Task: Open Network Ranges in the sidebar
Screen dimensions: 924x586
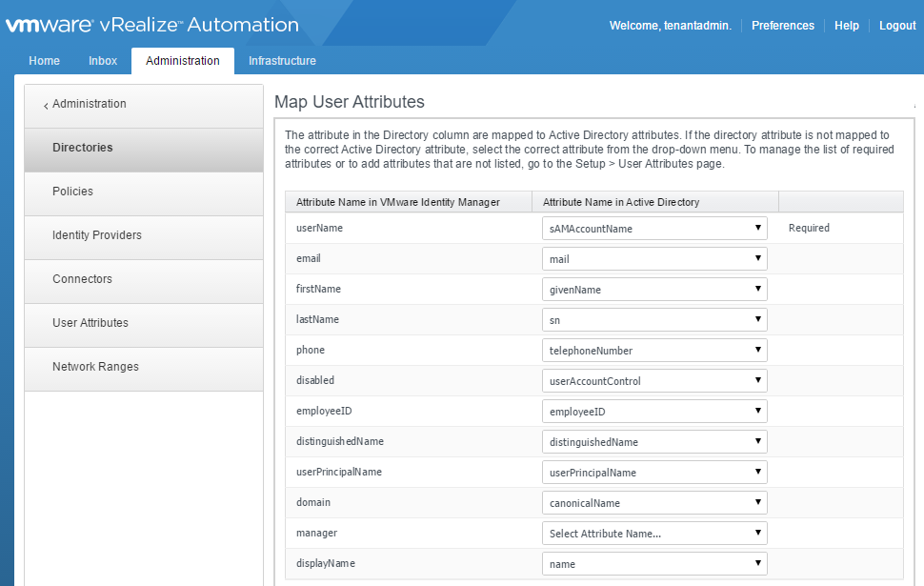Action: 95,367
